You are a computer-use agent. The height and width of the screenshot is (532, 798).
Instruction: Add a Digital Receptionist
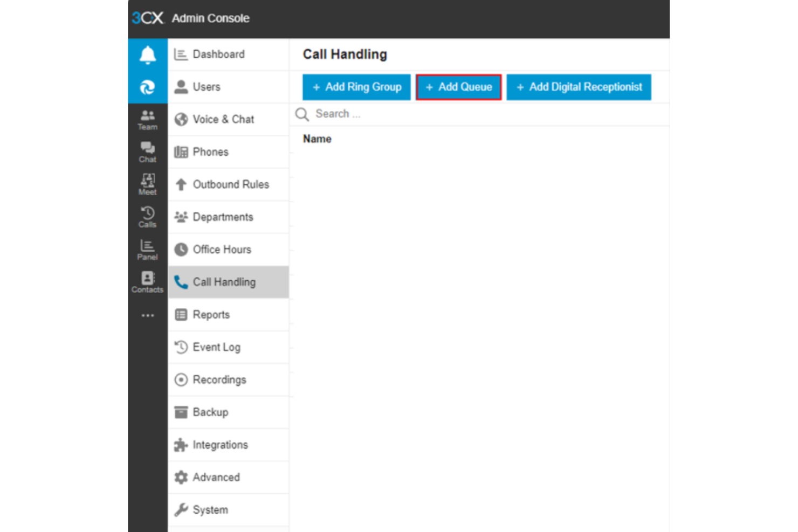(x=579, y=87)
